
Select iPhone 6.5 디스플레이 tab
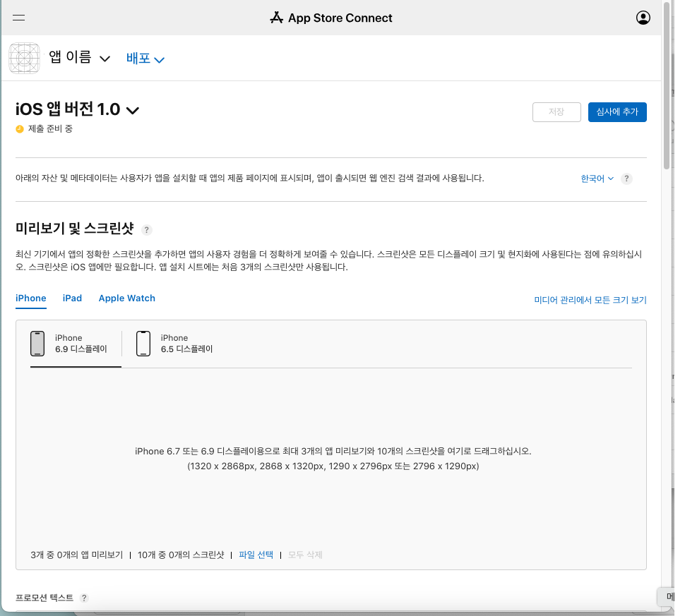[174, 344]
